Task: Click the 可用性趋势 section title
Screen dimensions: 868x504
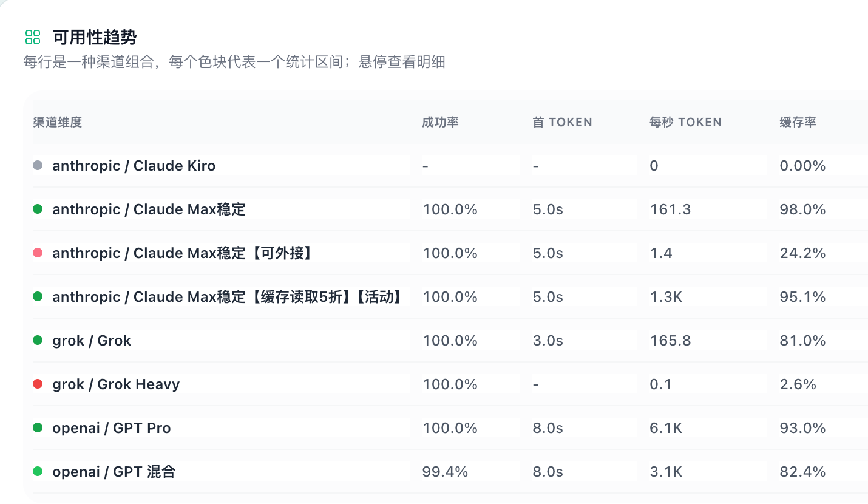Action: 95,37
